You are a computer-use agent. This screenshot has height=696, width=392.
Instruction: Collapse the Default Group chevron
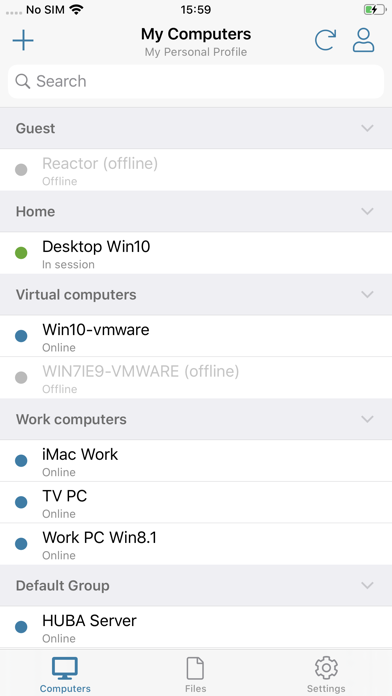367,585
